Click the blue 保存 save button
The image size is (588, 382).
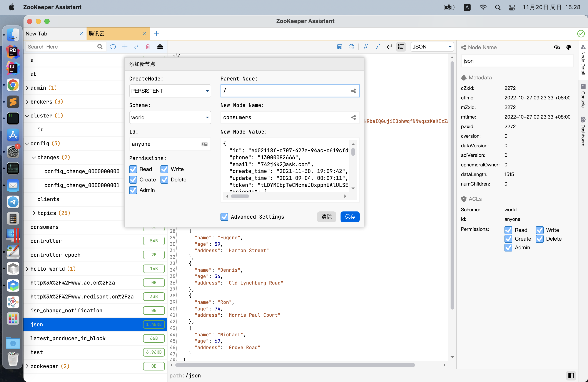[350, 217]
